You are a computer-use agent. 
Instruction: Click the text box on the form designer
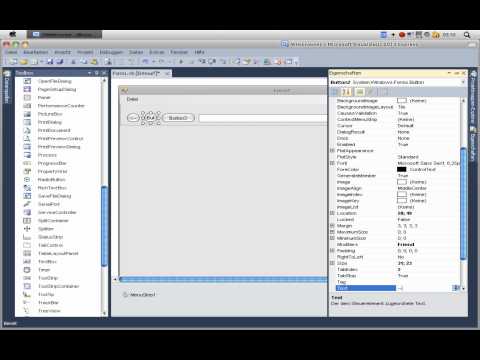point(263,118)
